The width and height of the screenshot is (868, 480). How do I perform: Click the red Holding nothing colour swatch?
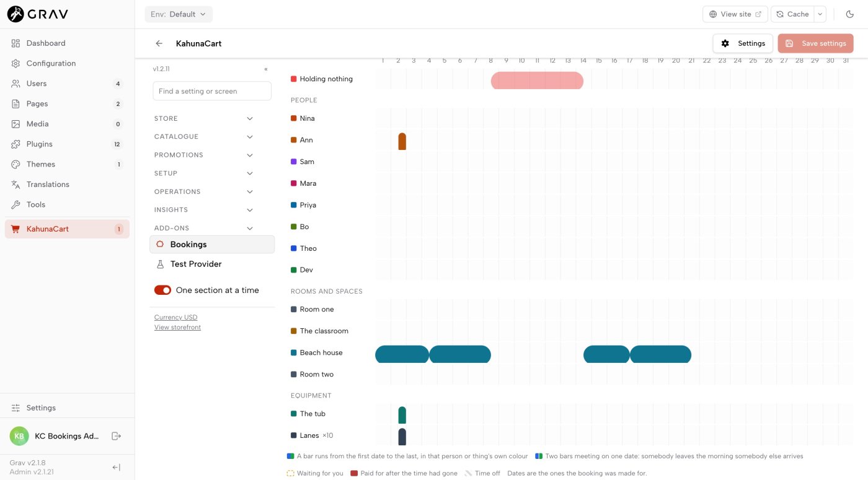(x=294, y=79)
